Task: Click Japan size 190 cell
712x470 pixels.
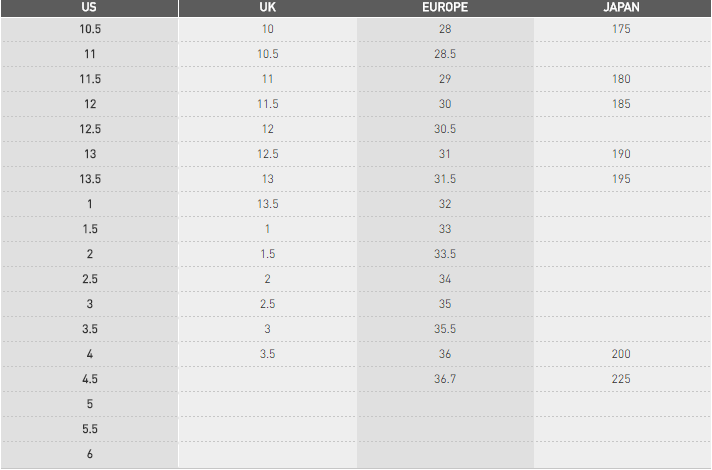Action: point(622,154)
